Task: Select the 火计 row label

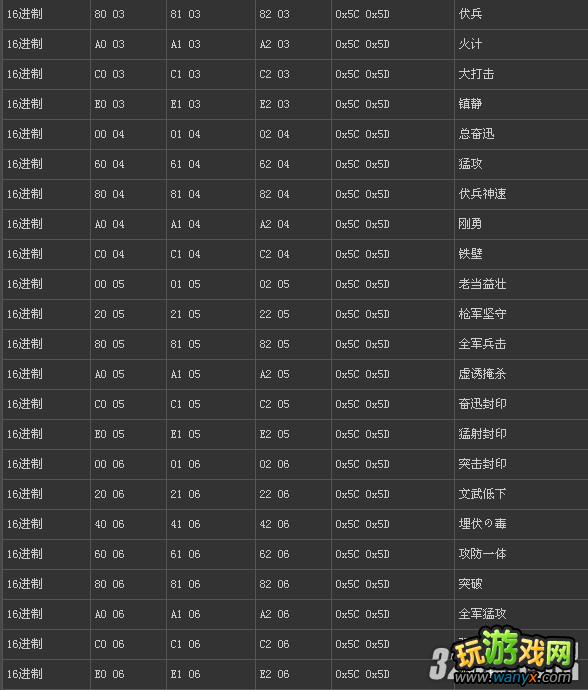Action: point(470,44)
